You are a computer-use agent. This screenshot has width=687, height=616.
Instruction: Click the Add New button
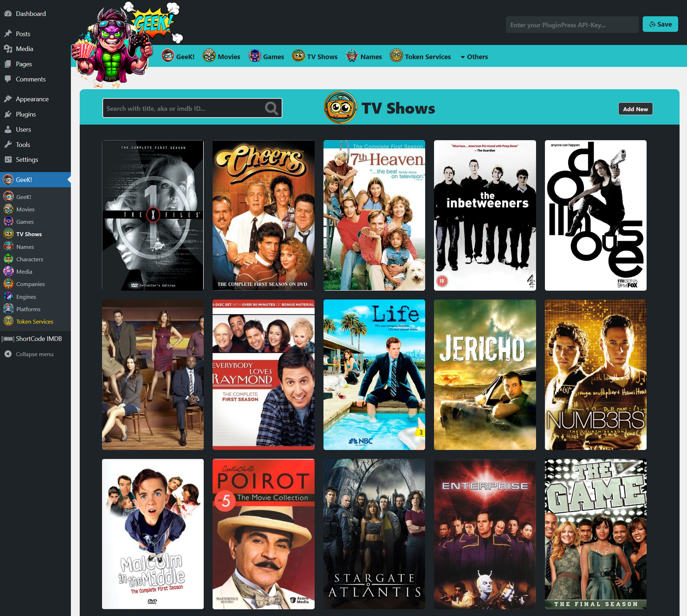point(635,109)
